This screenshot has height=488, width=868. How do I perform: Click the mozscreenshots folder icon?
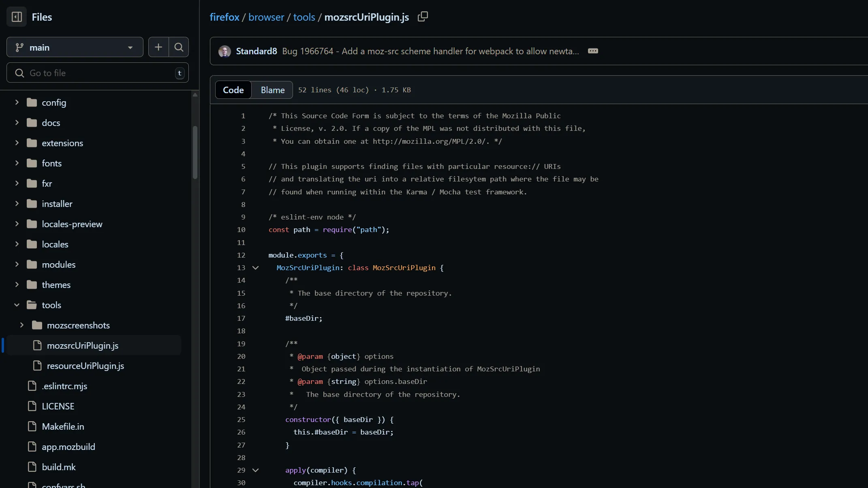37,325
